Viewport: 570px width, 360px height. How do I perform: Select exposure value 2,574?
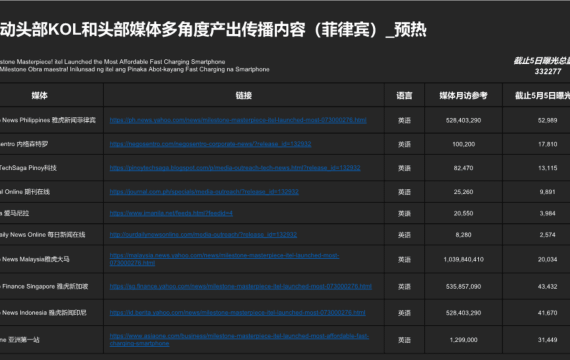[547, 235]
